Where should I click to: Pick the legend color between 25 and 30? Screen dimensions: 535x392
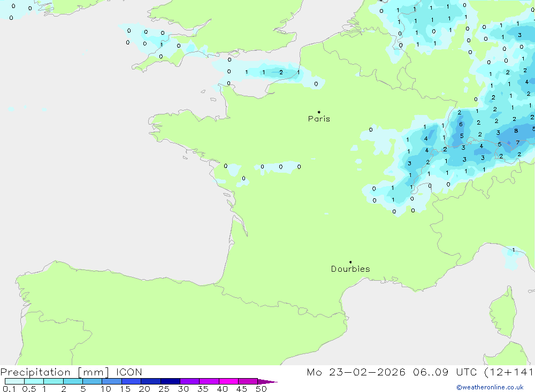coord(170,382)
